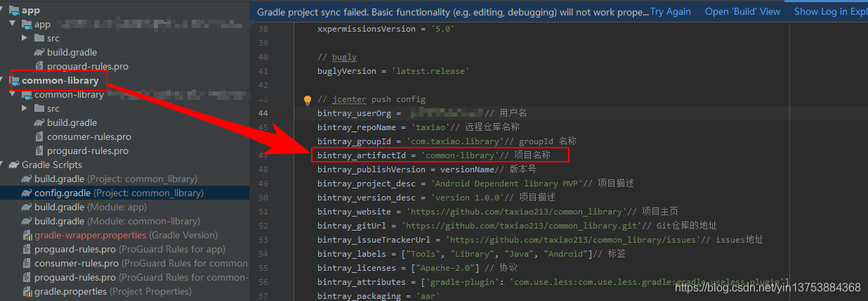This screenshot has height=301, width=868.
Task: Collapse the Gradle Scripts node
Action: [3, 165]
